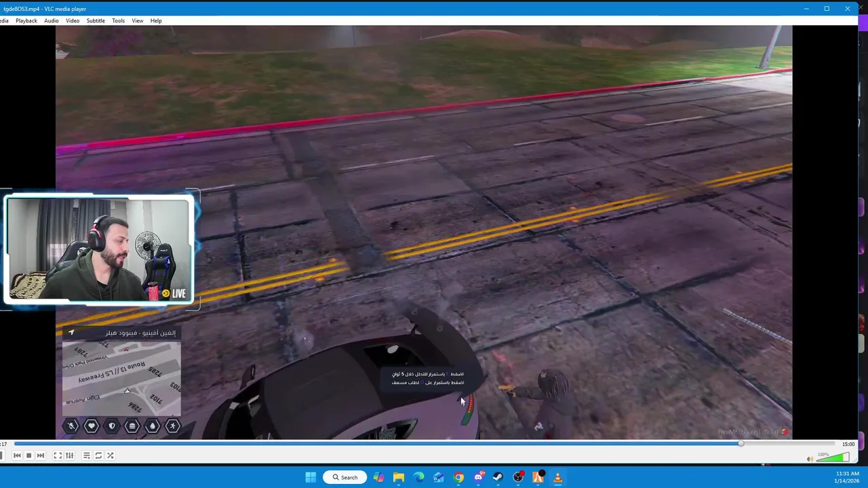
Task: Open Steam from the taskbar
Action: pyautogui.click(x=498, y=477)
